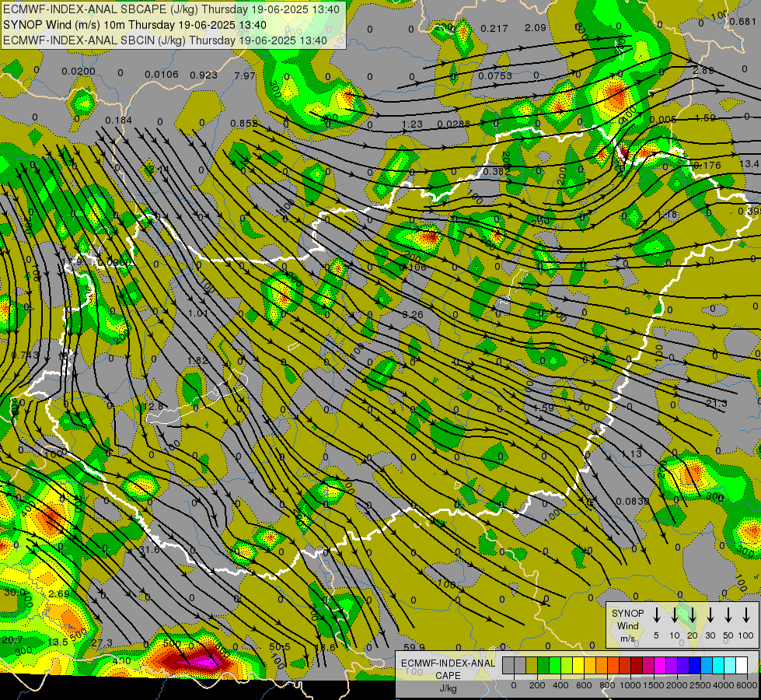Screen dimensions: 761x700
Task: Click the 0.0200 value near top left
Action: coord(79,72)
